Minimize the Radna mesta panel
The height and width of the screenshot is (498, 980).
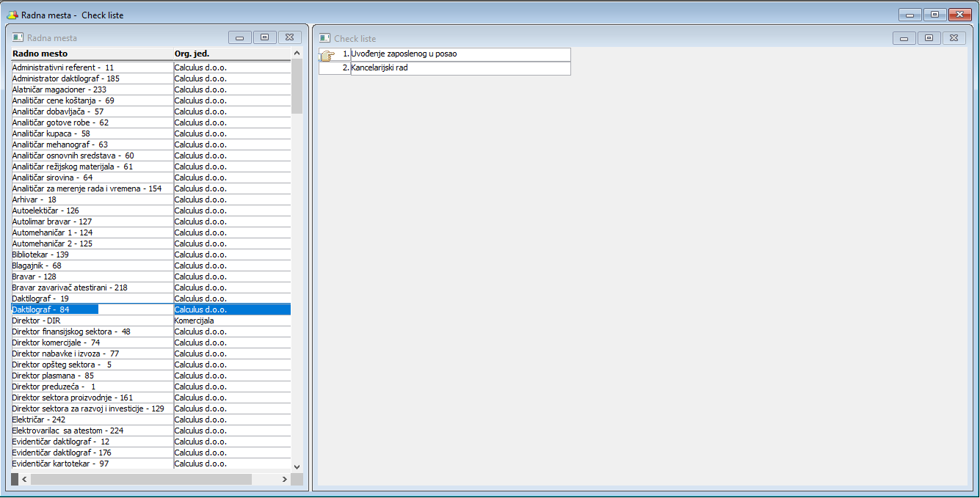(239, 37)
